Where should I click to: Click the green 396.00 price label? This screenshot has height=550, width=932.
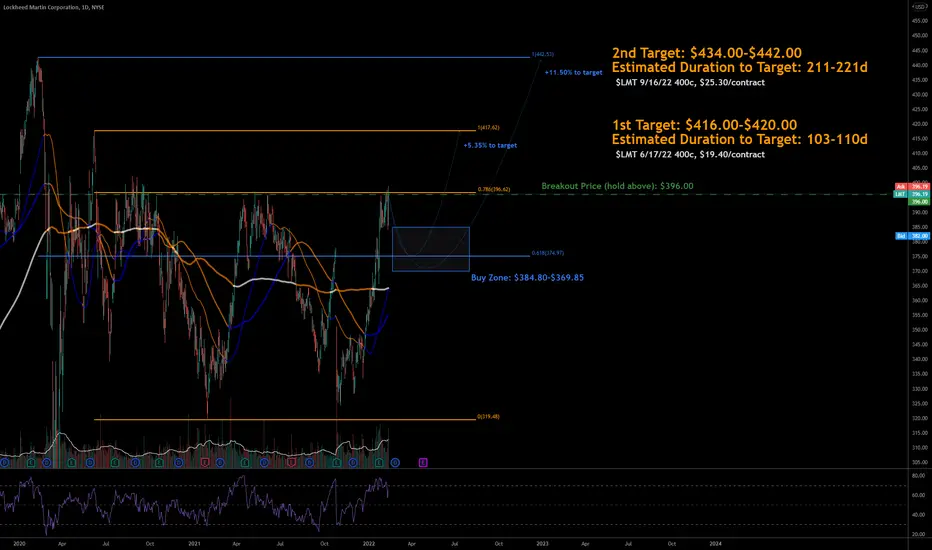[919, 202]
